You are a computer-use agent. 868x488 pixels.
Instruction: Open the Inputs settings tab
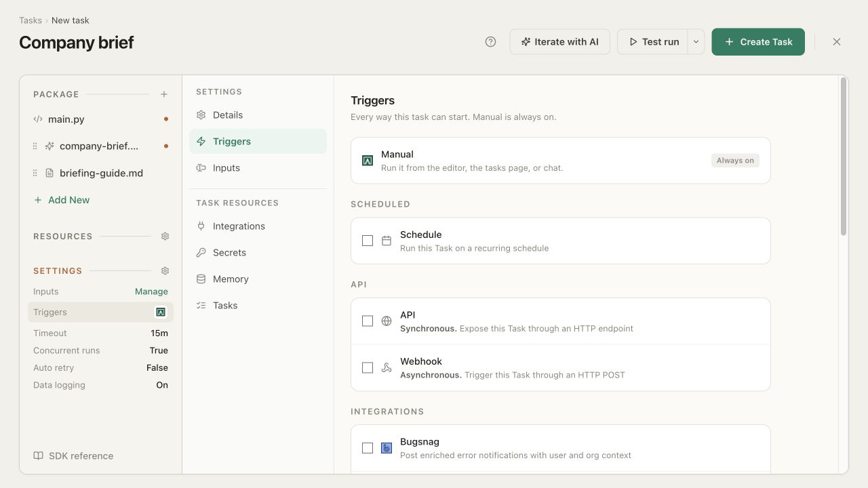[x=258, y=168]
